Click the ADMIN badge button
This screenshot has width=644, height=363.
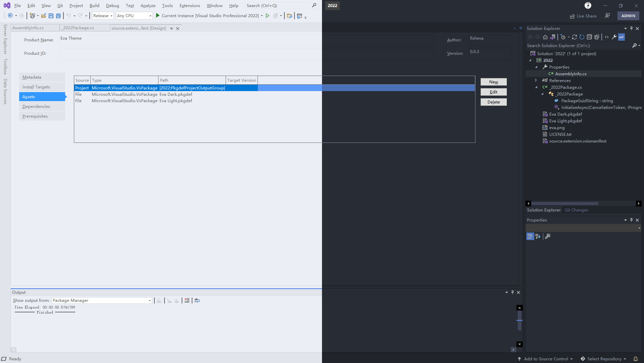[x=628, y=16]
